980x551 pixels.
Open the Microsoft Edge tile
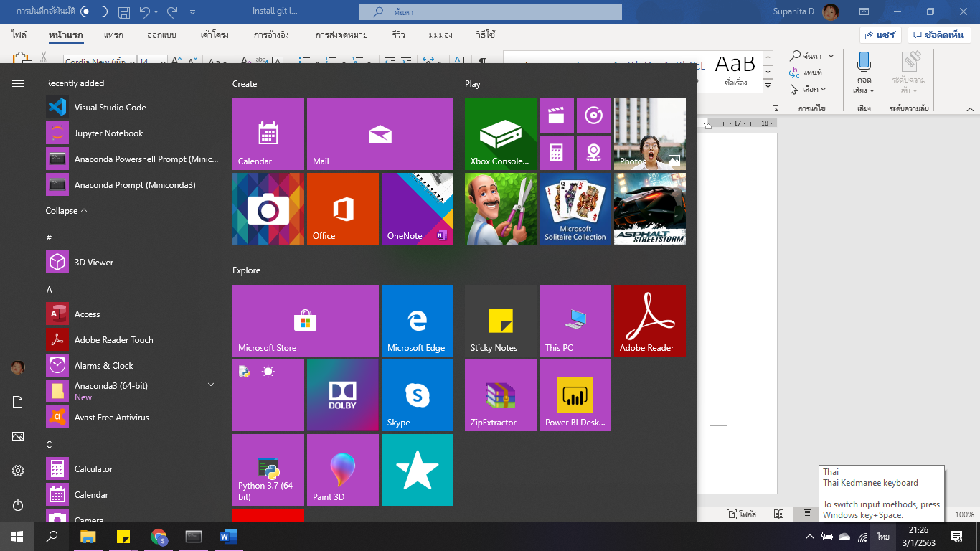point(418,321)
